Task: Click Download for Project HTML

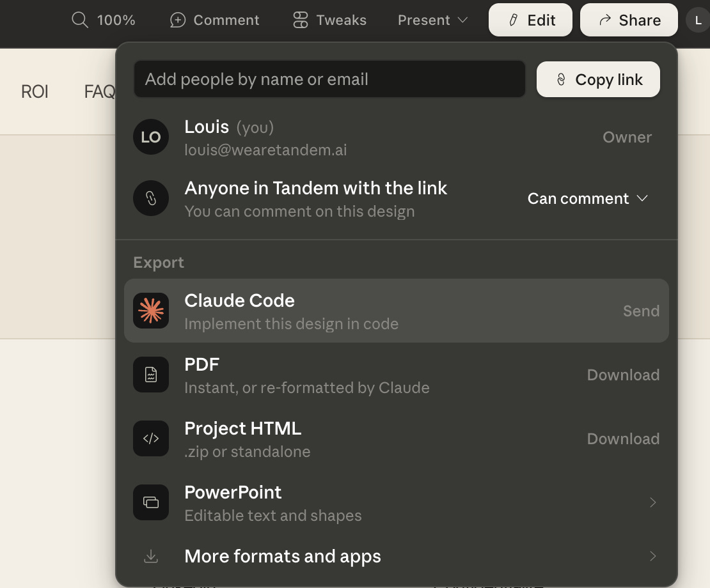Action: pos(623,438)
